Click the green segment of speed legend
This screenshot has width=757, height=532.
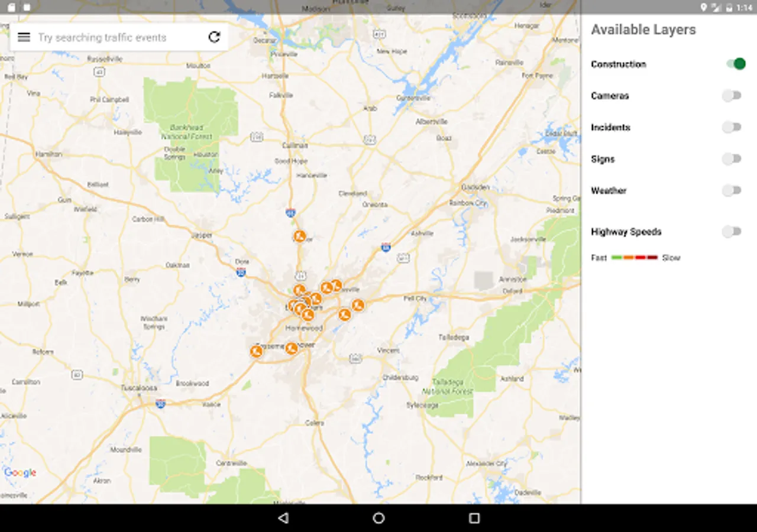point(617,258)
